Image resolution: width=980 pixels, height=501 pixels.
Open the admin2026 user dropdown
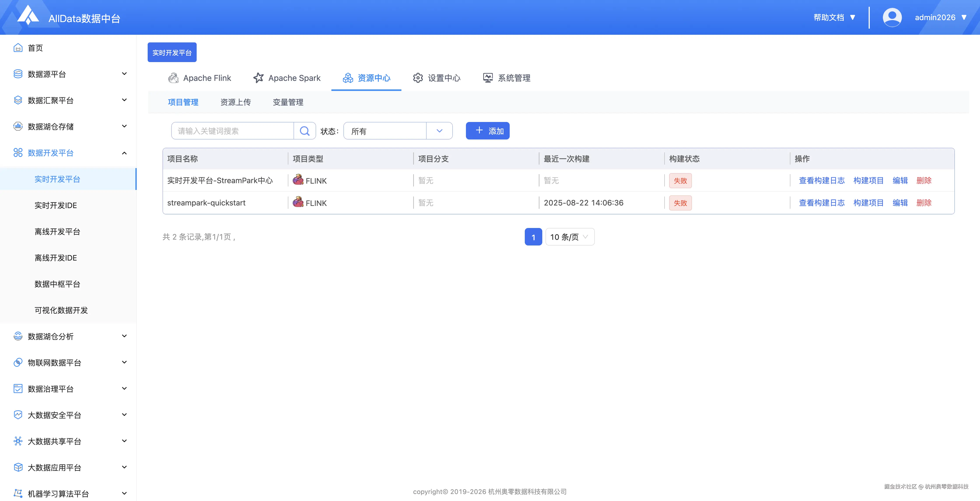(x=940, y=17)
